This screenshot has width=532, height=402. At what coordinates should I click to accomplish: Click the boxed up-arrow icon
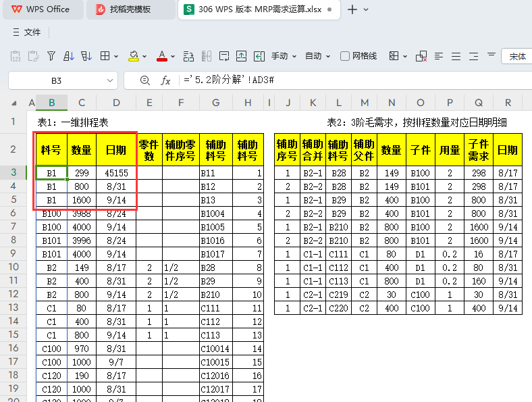pyautogui.click(x=241, y=56)
